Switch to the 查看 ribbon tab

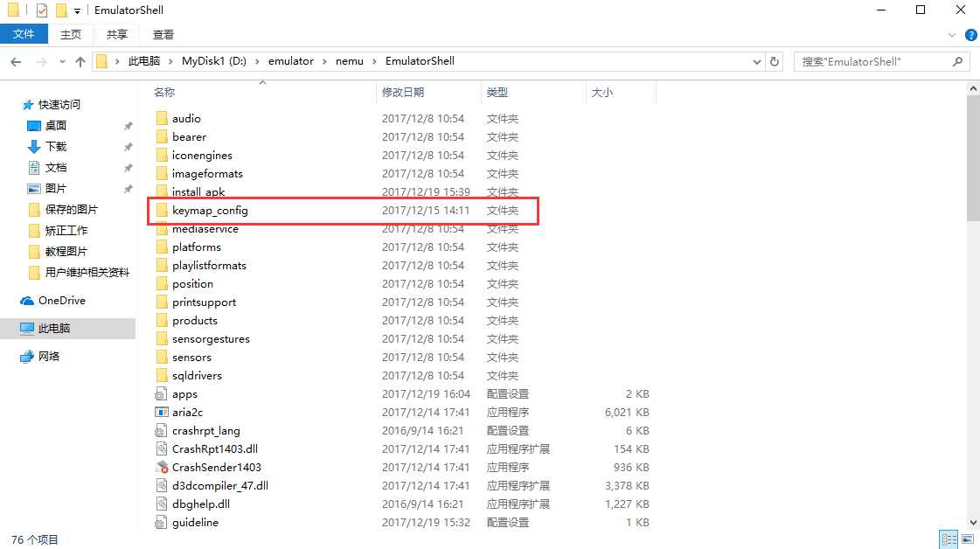click(163, 35)
